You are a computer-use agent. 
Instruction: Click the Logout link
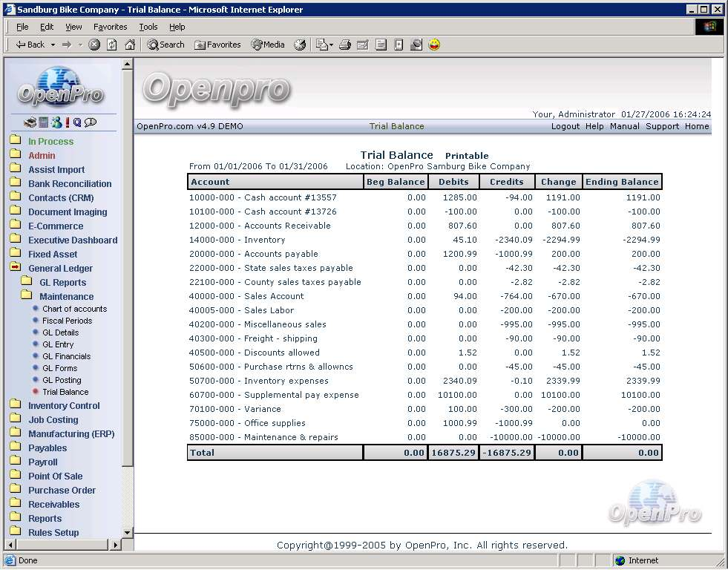[565, 126]
